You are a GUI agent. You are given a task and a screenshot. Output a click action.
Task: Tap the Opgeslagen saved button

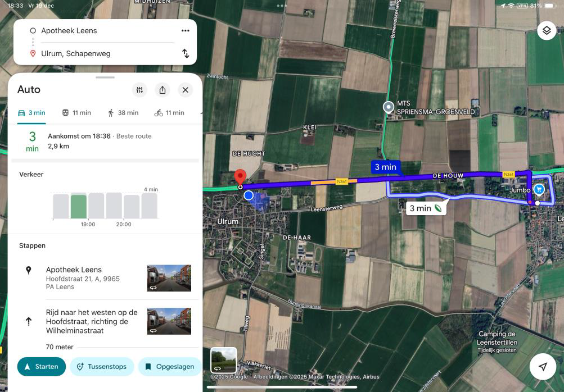click(169, 367)
